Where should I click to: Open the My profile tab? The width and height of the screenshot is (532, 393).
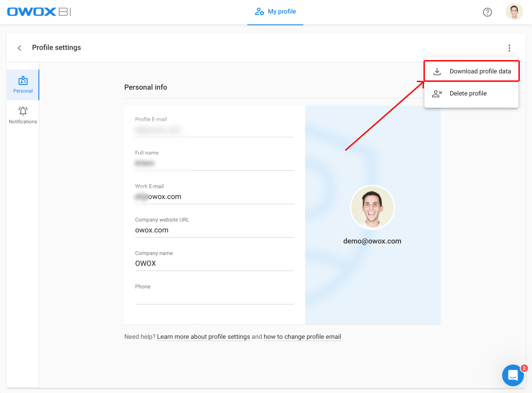[x=275, y=12]
